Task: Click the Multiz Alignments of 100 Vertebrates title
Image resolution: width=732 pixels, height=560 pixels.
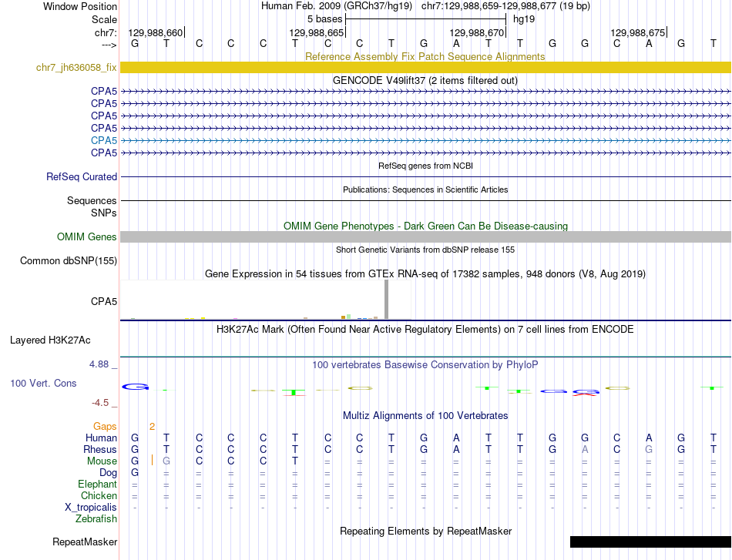Action: pyautogui.click(x=425, y=416)
